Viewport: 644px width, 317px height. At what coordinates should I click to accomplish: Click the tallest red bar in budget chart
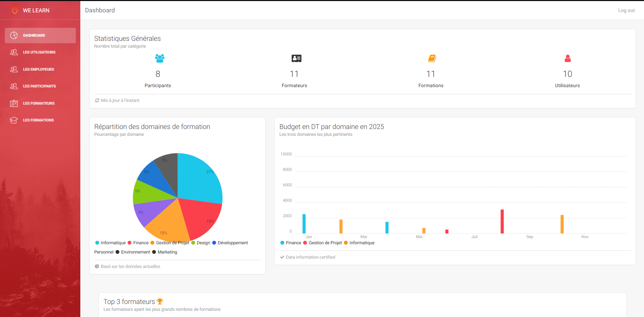click(502, 221)
